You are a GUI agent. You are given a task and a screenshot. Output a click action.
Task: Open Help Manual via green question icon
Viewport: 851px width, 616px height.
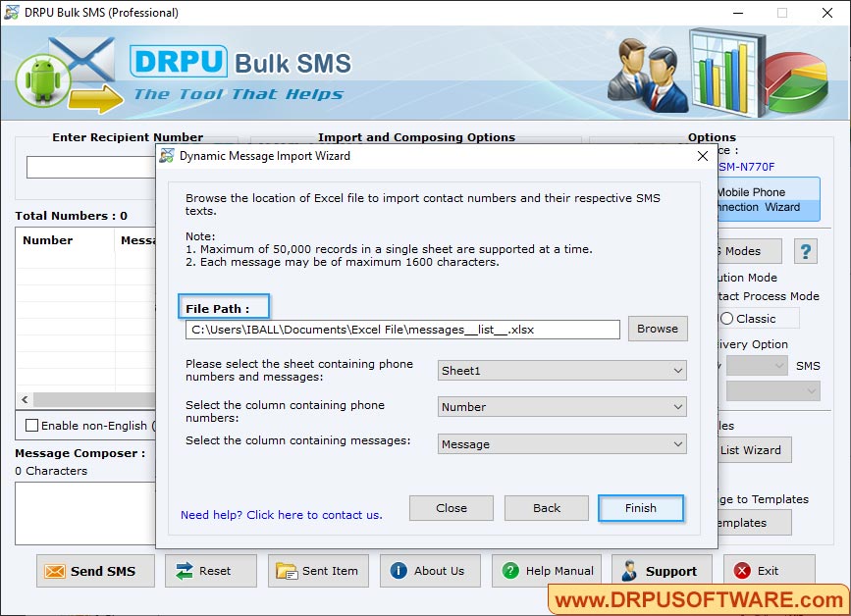(x=509, y=570)
